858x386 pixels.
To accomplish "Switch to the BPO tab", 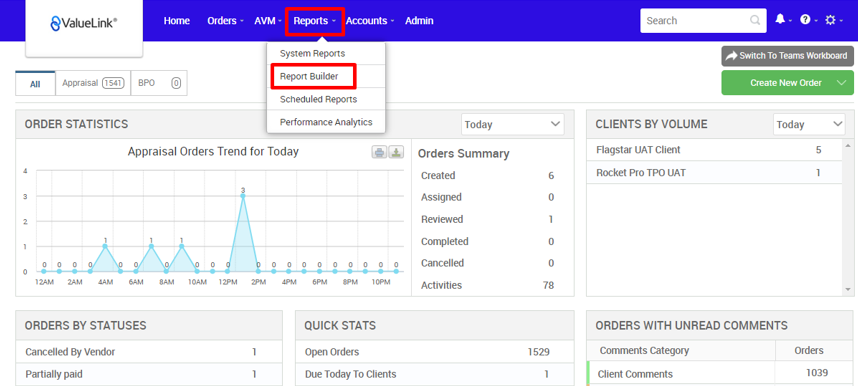I will click(159, 83).
